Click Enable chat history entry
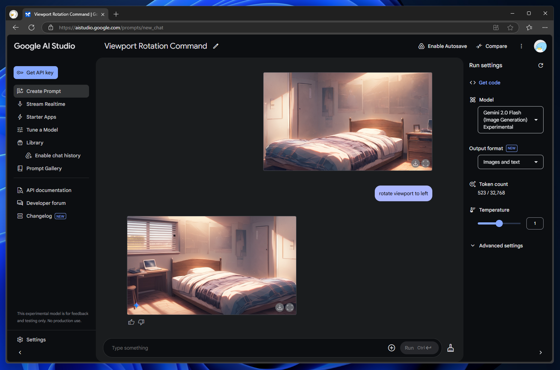This screenshot has width=560, height=370. (53, 155)
